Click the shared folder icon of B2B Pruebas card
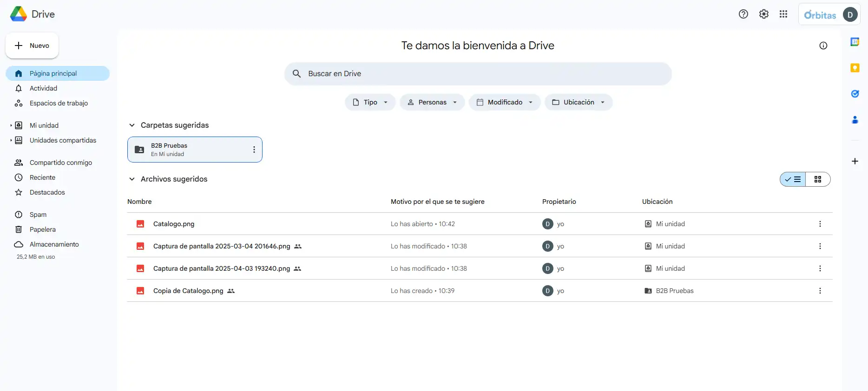 139,150
